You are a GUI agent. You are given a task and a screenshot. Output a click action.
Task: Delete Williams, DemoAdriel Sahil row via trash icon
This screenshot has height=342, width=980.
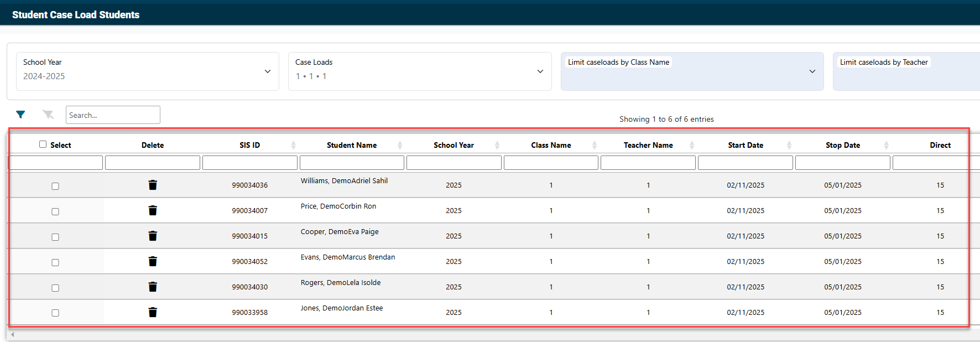153,185
